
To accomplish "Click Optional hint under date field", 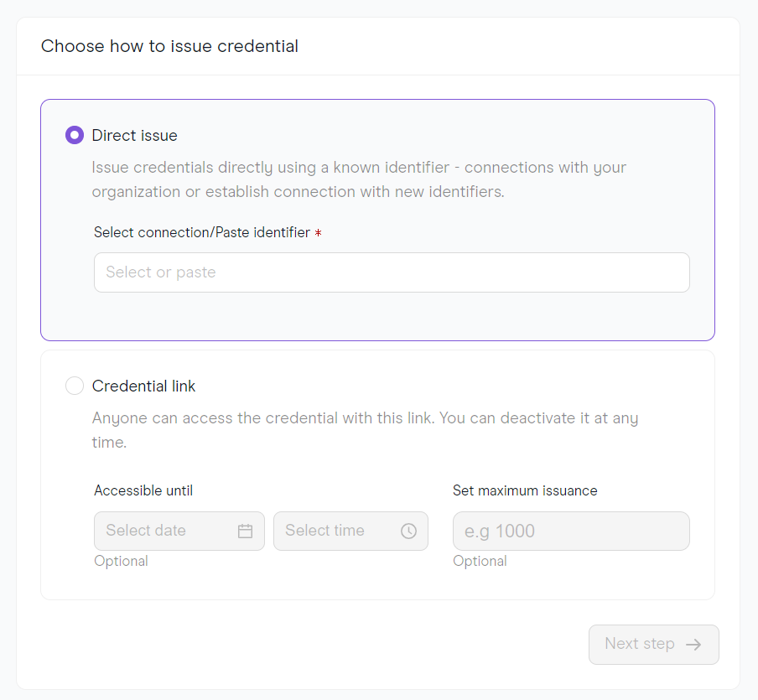I will (121, 561).
